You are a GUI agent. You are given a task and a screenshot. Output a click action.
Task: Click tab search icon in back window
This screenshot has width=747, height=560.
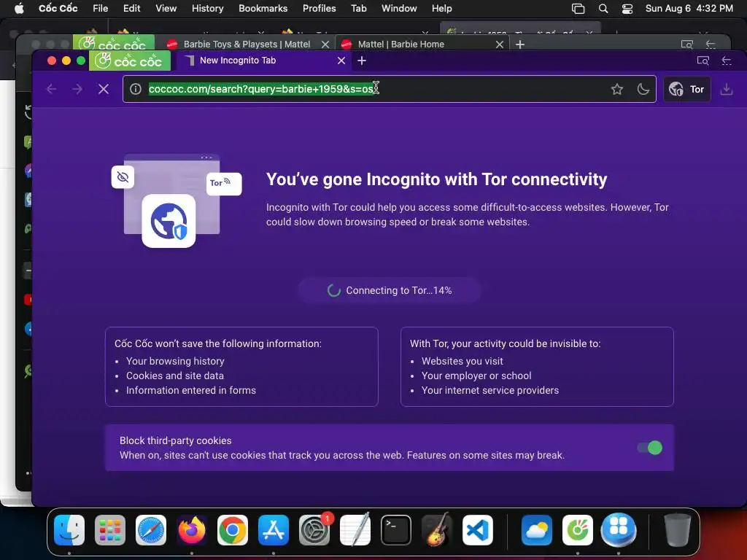pos(686,44)
